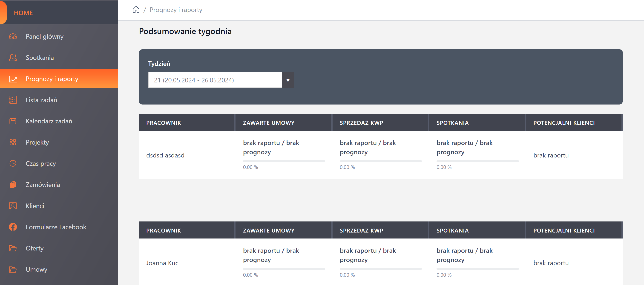The width and height of the screenshot is (644, 285).
Task: Click the Projekty grid icon
Action: [13, 142]
